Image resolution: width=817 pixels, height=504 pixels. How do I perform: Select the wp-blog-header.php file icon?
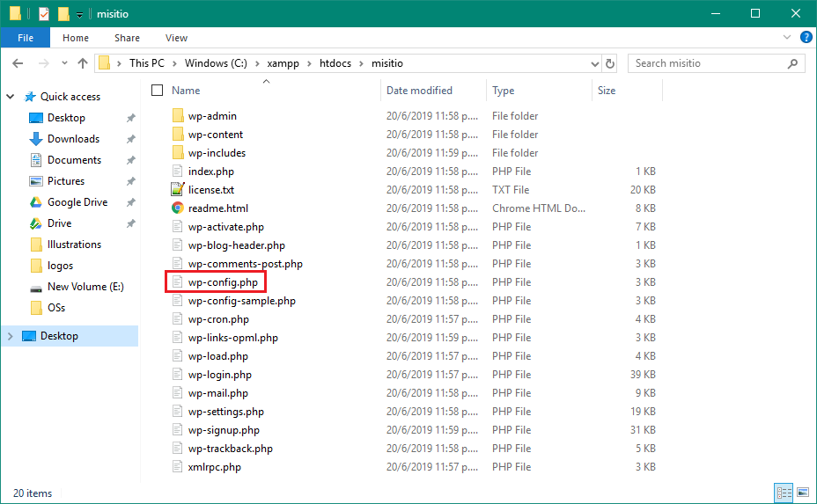point(178,245)
